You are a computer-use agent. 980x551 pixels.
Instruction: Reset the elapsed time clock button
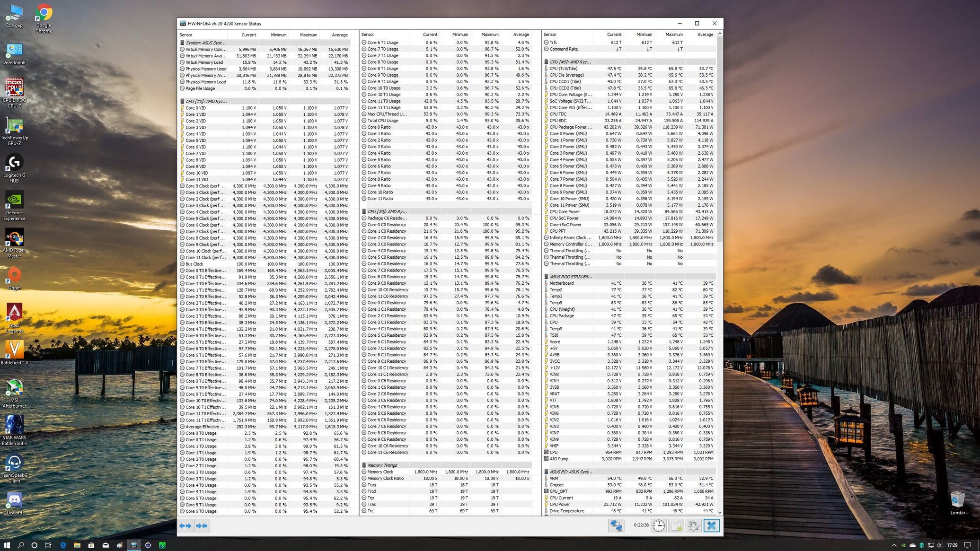[x=659, y=525]
